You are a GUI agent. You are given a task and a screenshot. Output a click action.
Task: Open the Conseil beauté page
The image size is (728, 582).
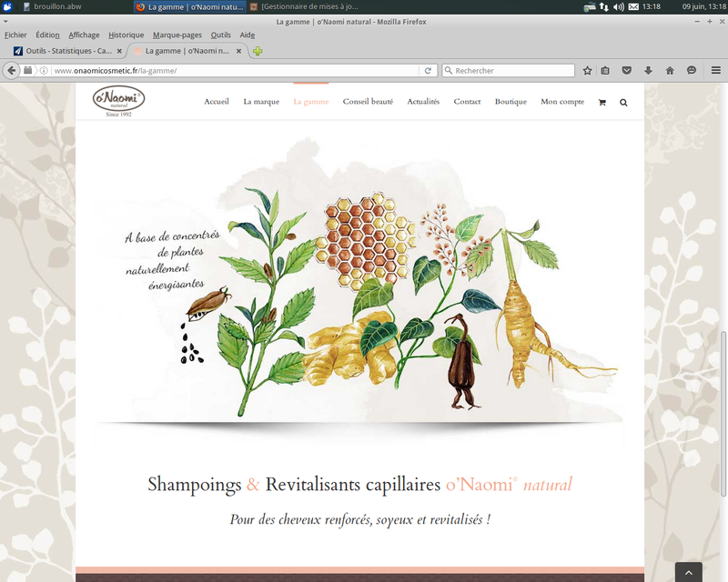point(368,102)
